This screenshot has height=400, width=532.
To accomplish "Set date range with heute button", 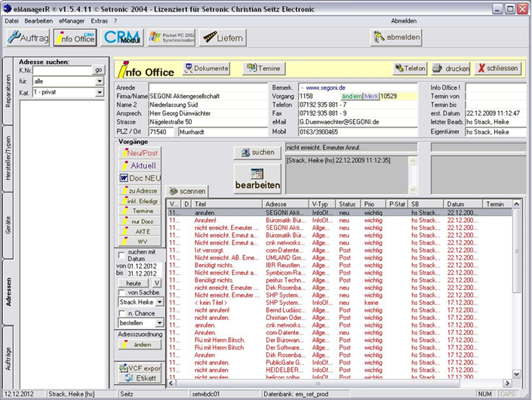I will tap(134, 283).
